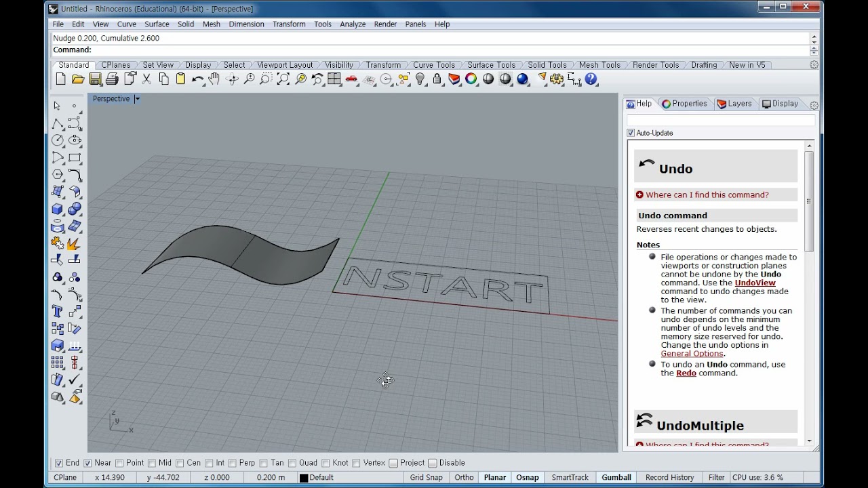Follow the Redo command link
Screen dimensions: 868x488
[686, 373]
